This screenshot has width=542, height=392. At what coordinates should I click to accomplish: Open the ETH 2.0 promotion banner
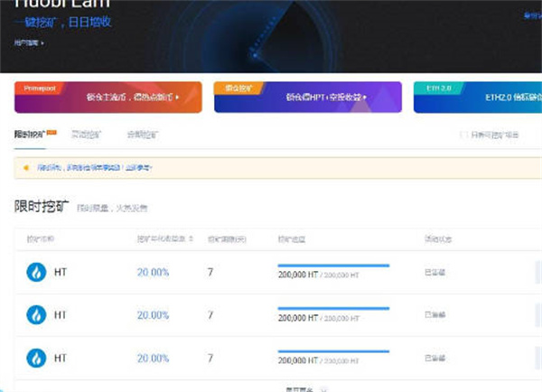click(478, 98)
